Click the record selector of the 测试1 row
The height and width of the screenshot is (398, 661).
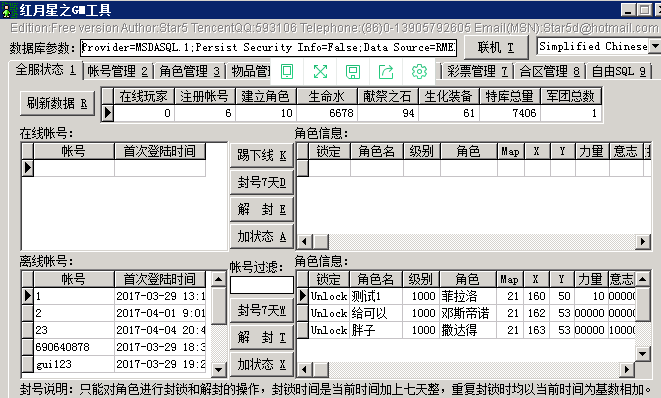(x=303, y=296)
